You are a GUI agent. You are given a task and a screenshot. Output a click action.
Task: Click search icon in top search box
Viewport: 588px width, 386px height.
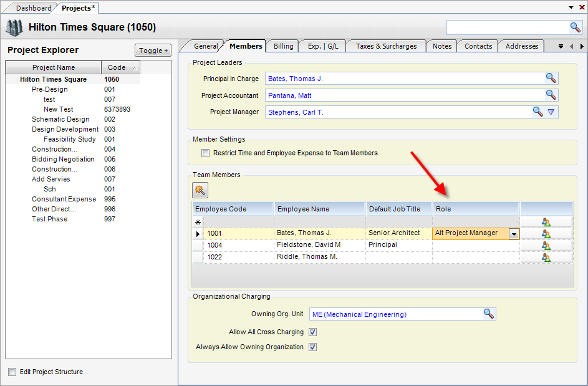tap(576, 27)
